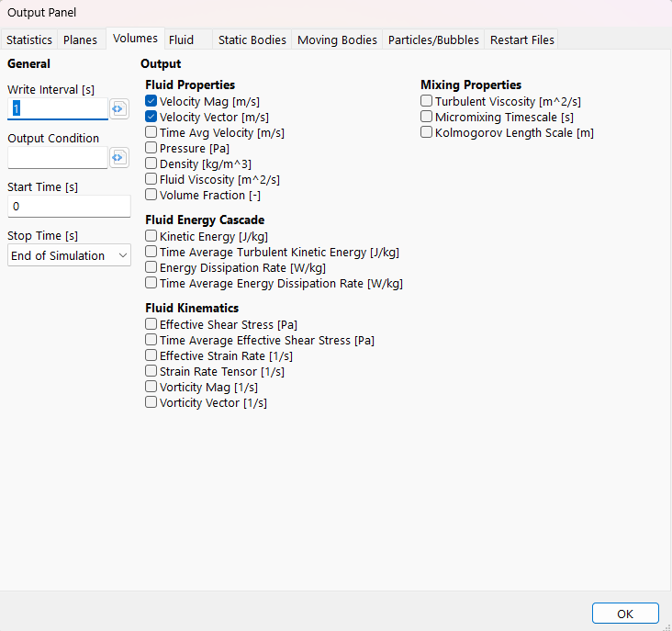Uncheck the Velocity Mag checkbox

151,102
